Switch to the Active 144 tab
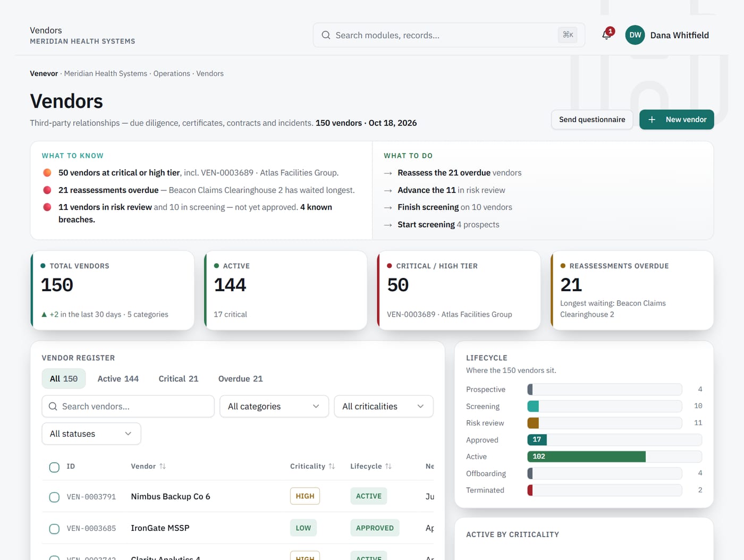This screenshot has width=744, height=560. (x=118, y=379)
